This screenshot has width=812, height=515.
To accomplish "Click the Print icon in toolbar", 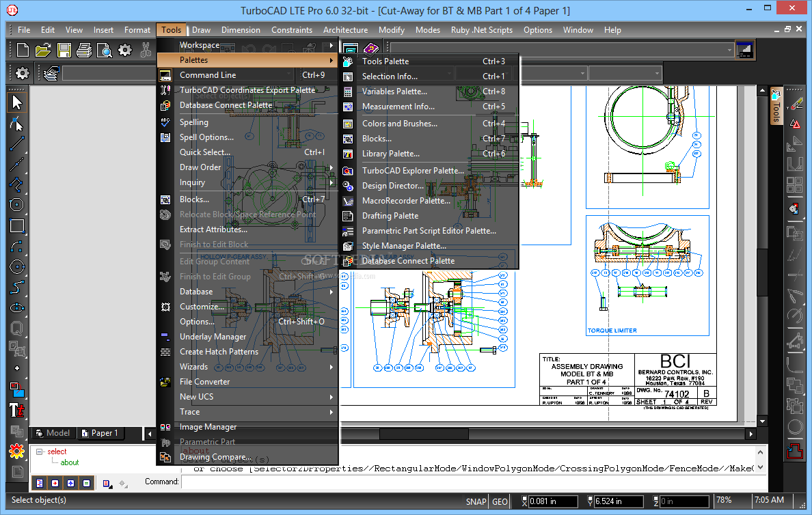I will pyautogui.click(x=84, y=51).
